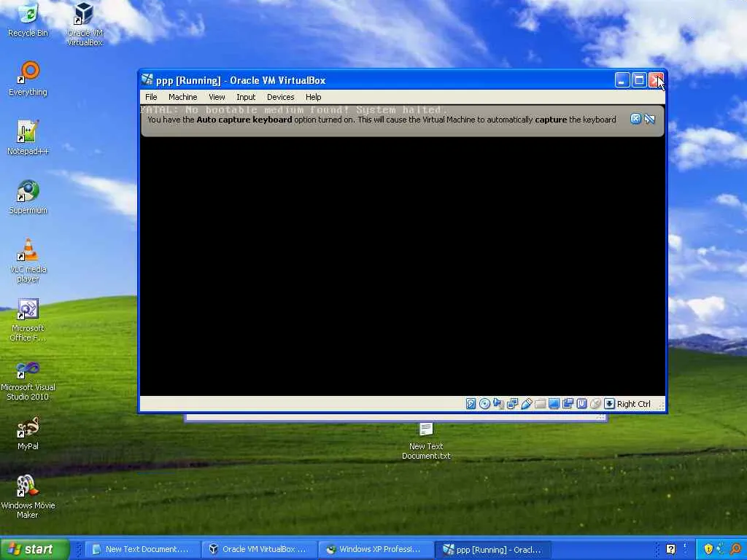The height and width of the screenshot is (560, 747).
Task: Select the Oracle VM VirtualBox desktop shortcut
Action: tap(85, 24)
